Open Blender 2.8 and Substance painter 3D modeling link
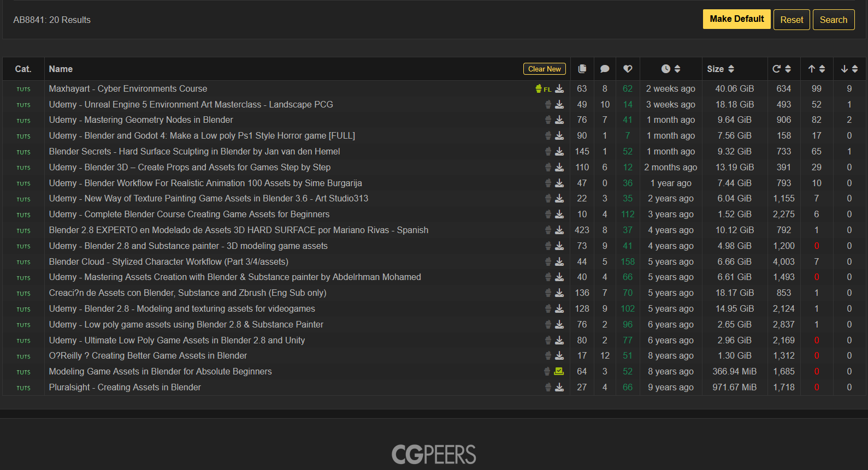 [188, 246]
